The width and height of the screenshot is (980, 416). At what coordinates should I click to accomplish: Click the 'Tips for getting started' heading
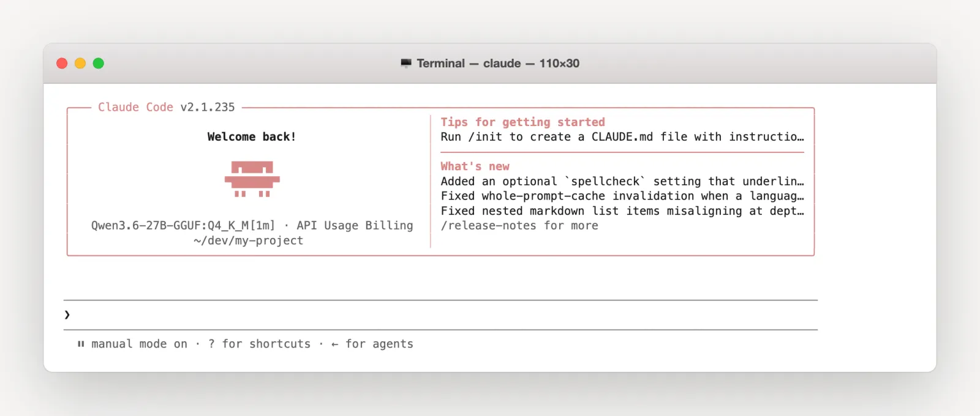pos(522,122)
